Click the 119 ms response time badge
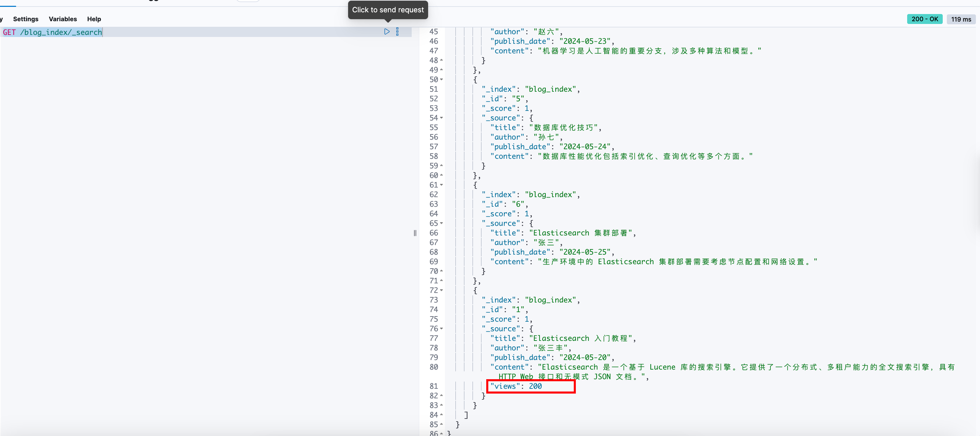The width and height of the screenshot is (980, 436). coord(961,19)
